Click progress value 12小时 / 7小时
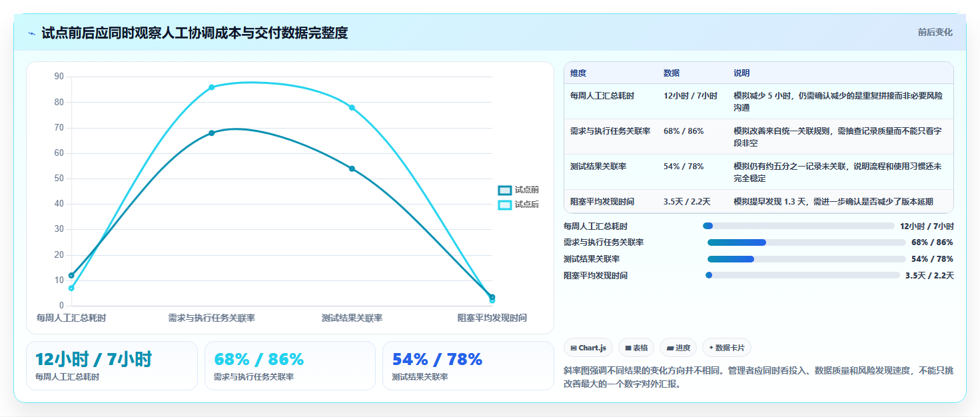 (927, 226)
